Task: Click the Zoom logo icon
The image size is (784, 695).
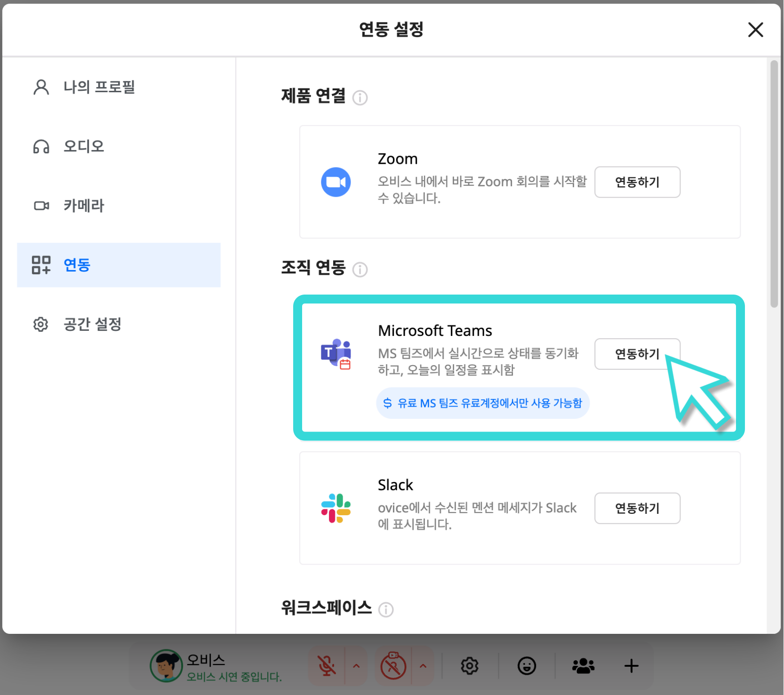Action: point(336,182)
